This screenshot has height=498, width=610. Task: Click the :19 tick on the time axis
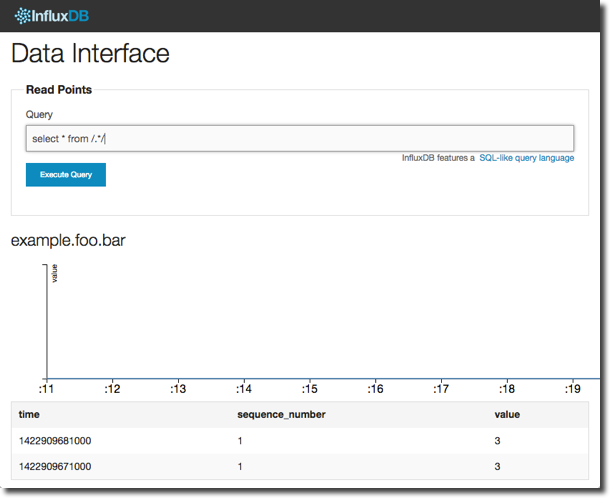pos(572,389)
